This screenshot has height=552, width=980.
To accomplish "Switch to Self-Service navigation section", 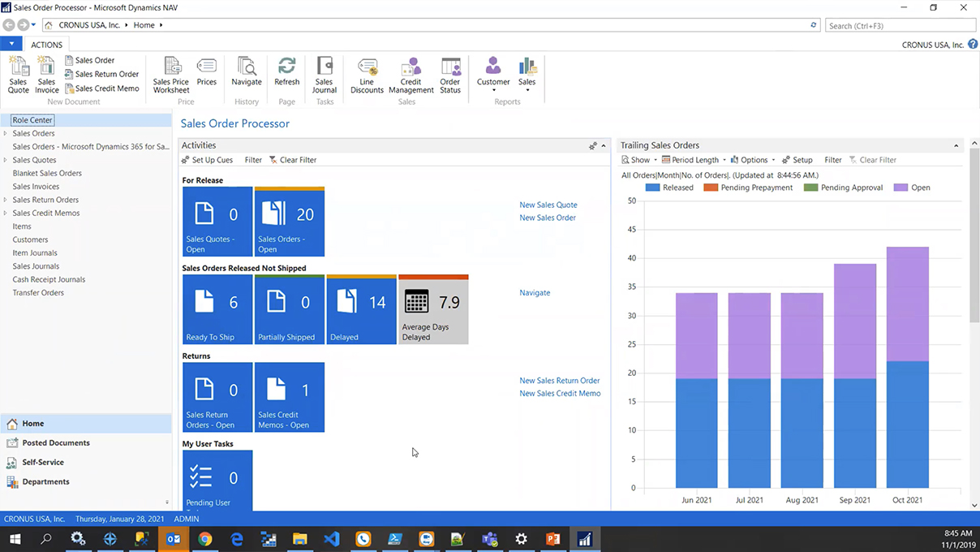I will click(x=43, y=462).
